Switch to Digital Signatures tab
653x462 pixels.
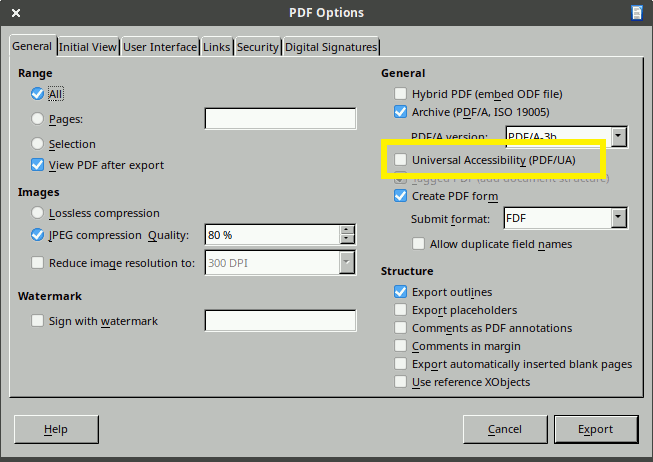(331, 47)
